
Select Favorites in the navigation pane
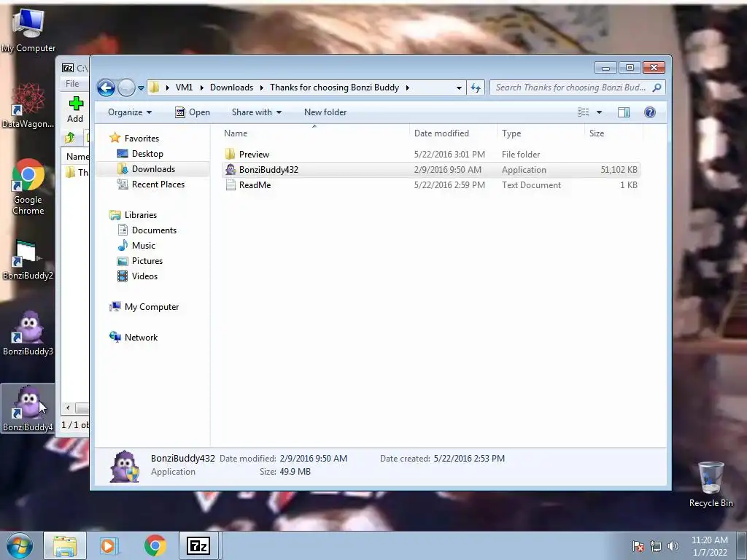142,138
